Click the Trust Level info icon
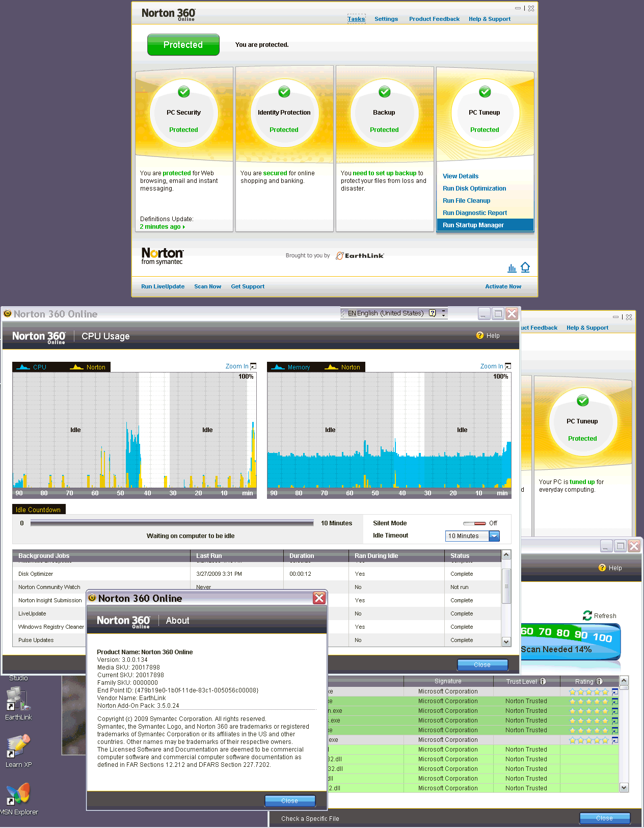Screen dimensions: 644x828 click(x=543, y=681)
